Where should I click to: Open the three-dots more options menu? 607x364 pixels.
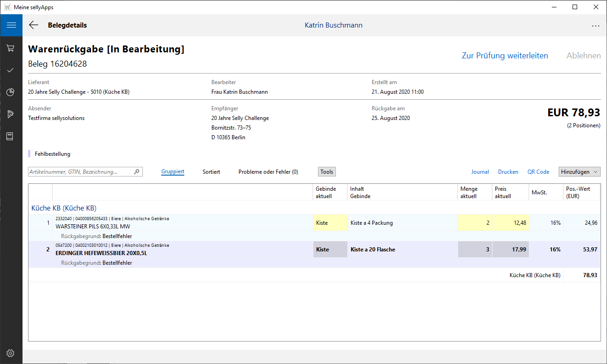click(x=596, y=26)
